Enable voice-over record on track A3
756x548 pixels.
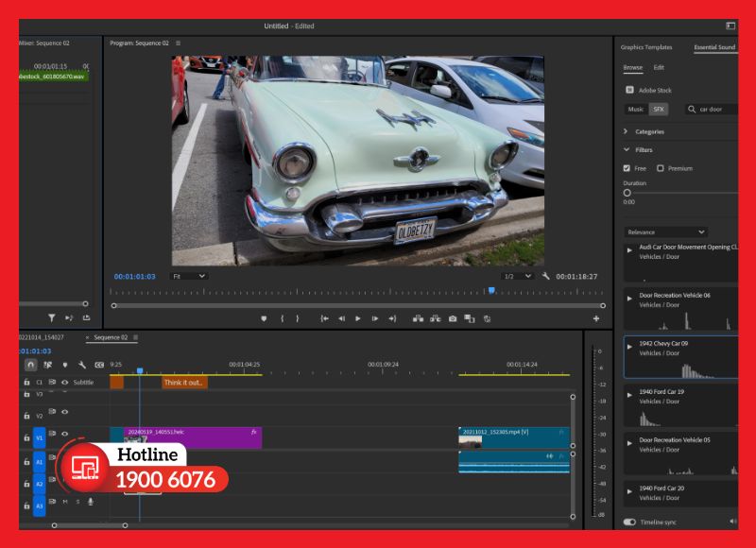90,502
